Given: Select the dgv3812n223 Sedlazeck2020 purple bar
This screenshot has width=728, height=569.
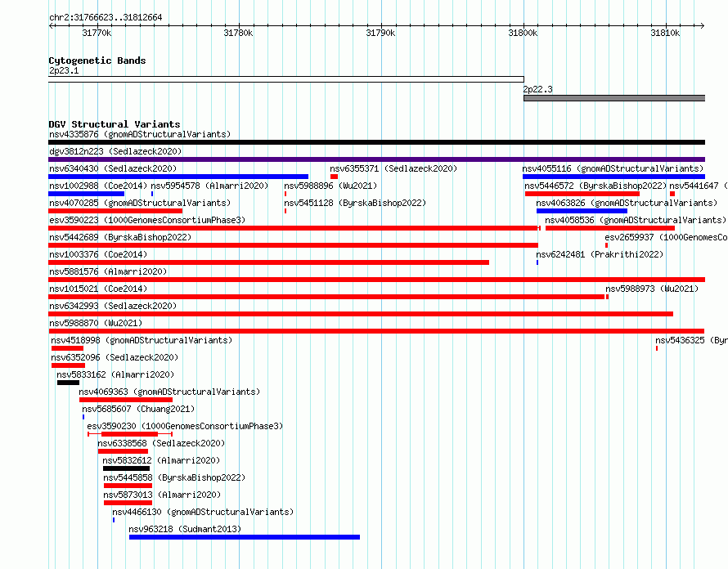Looking at the screenshot, I should pos(376,159).
